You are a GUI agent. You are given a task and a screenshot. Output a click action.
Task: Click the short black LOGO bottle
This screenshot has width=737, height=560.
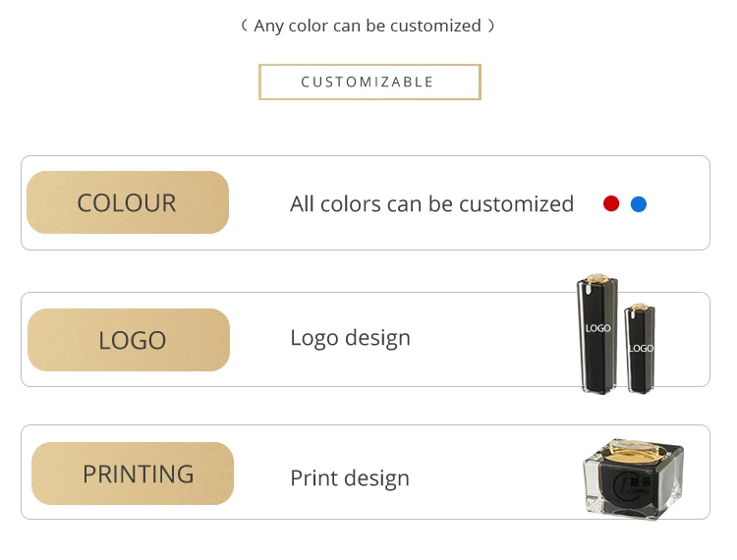click(640, 349)
